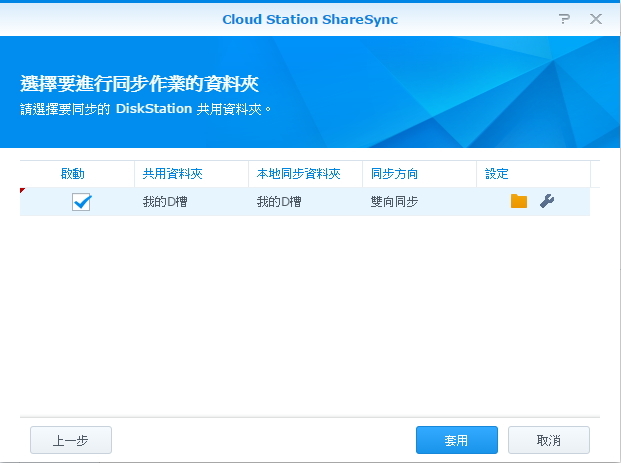Cancel with the 取消 button
Viewport: 621px width, 463px height.
click(x=548, y=440)
